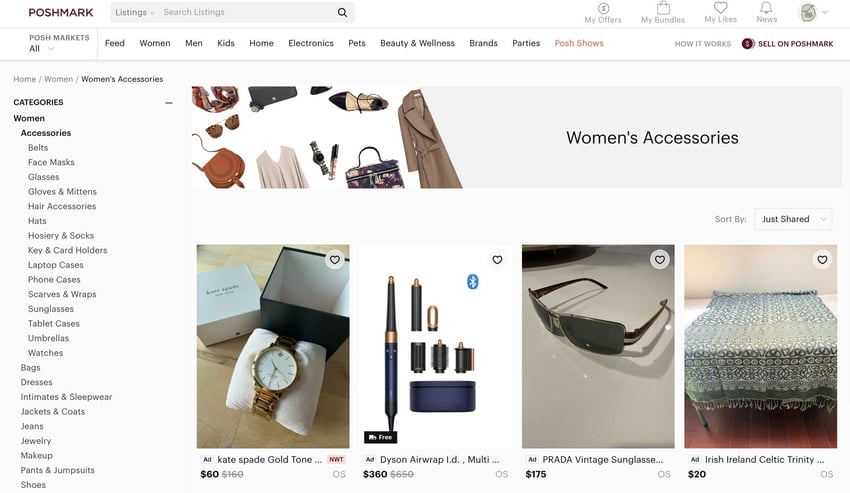Viewport: 850px width, 493px height.
Task: Open the Women menu item
Action: 154,43
